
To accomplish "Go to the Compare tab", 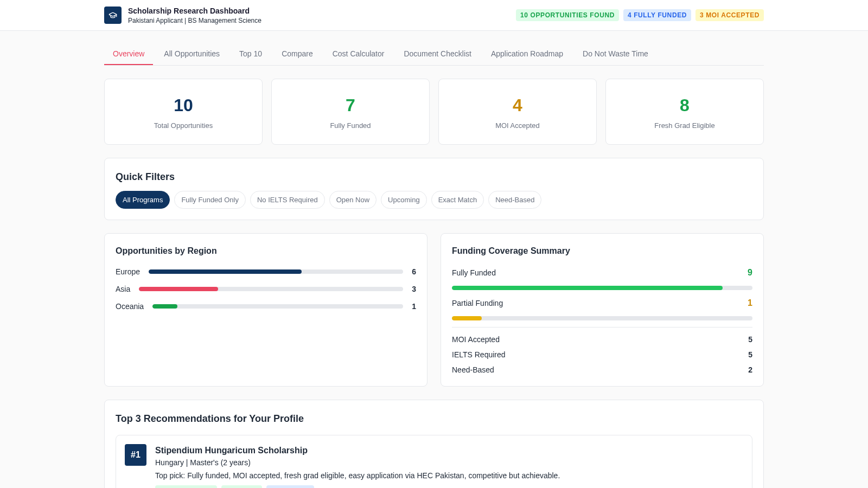I will (x=297, y=54).
